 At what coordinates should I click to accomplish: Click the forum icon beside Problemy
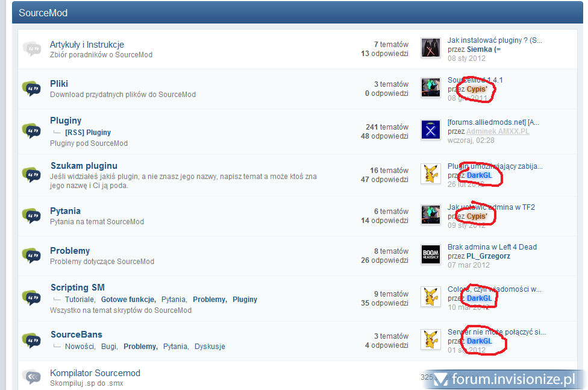pos(32,256)
